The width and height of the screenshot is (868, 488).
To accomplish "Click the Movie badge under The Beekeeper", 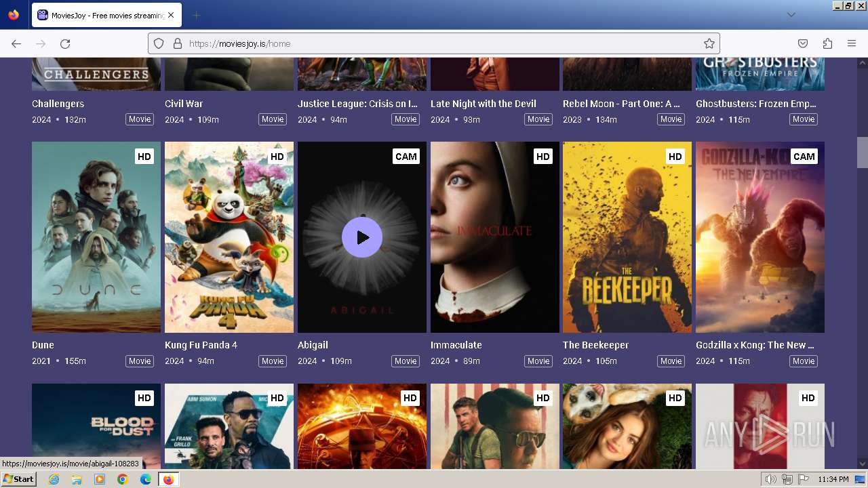I will click(x=671, y=361).
